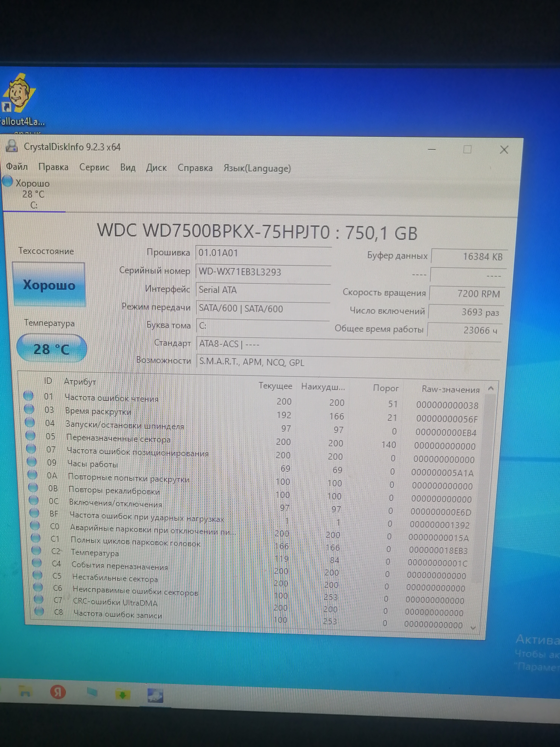Open the Вид menu
This screenshot has width=560, height=747.
tap(128, 168)
